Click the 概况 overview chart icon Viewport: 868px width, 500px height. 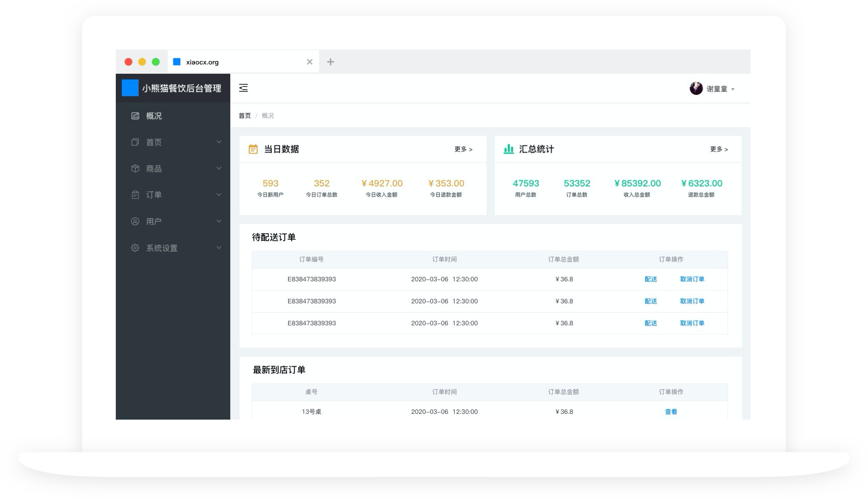point(135,116)
